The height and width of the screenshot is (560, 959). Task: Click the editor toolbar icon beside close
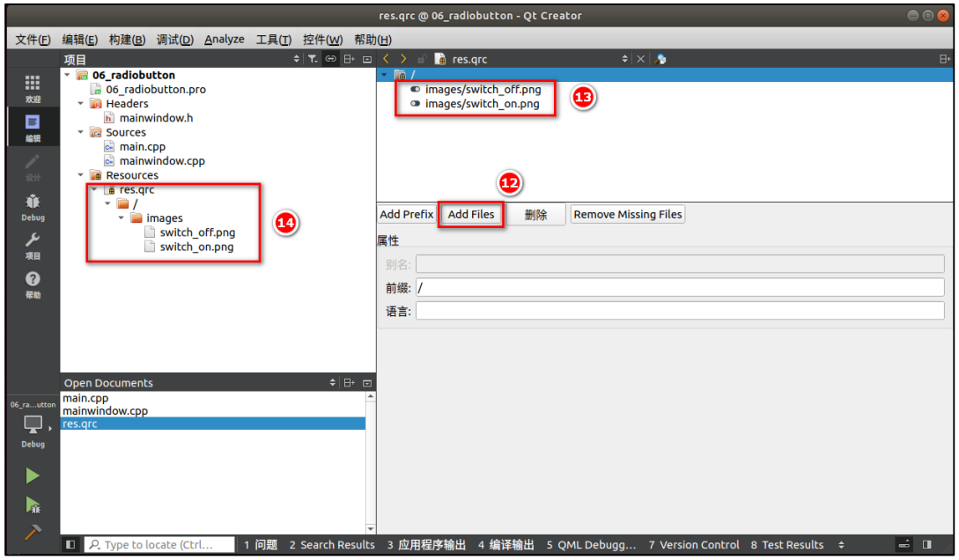click(660, 59)
